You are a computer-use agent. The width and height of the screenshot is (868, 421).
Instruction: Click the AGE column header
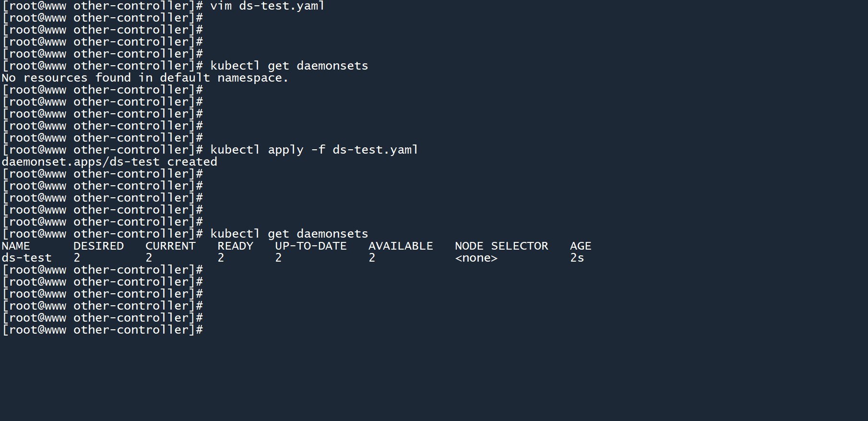point(581,246)
